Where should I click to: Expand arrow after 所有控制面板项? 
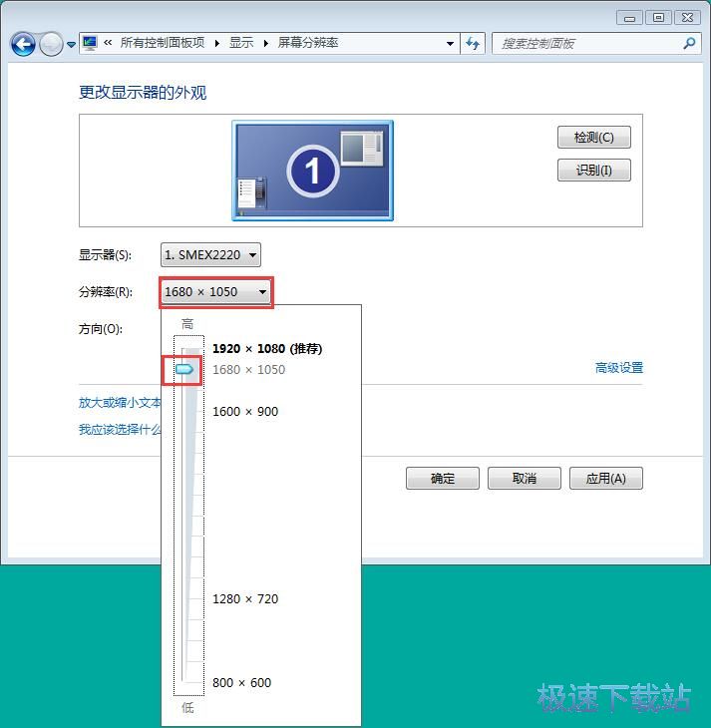click(x=216, y=43)
